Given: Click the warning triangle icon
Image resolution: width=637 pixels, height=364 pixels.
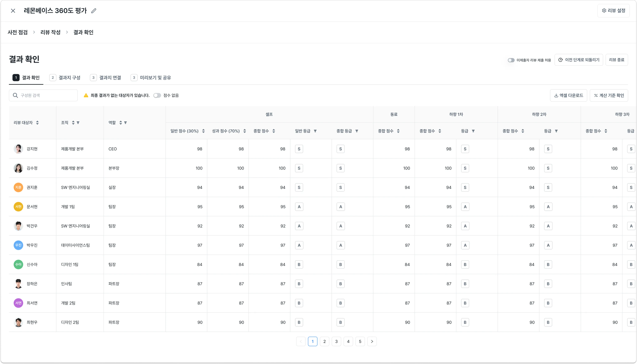Looking at the screenshot, I should (86, 95).
